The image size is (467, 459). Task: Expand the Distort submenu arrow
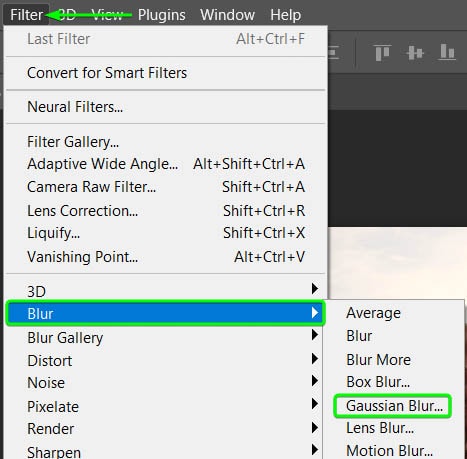coord(315,359)
